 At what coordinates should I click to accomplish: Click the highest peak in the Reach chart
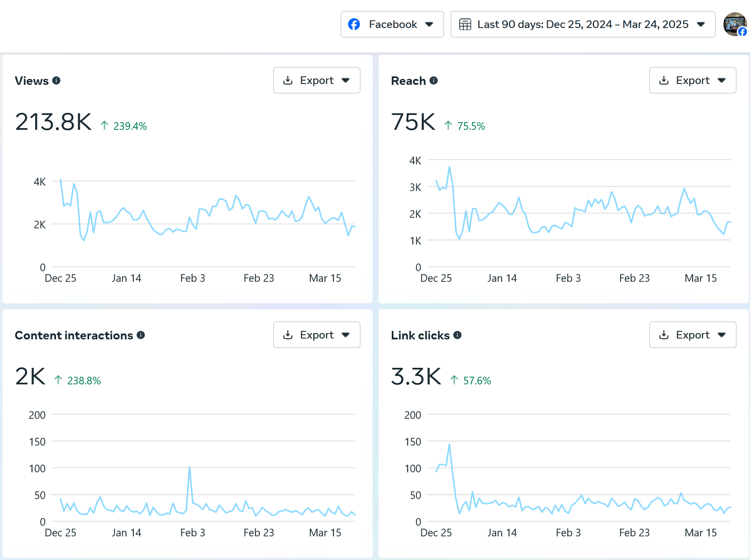tap(449, 167)
